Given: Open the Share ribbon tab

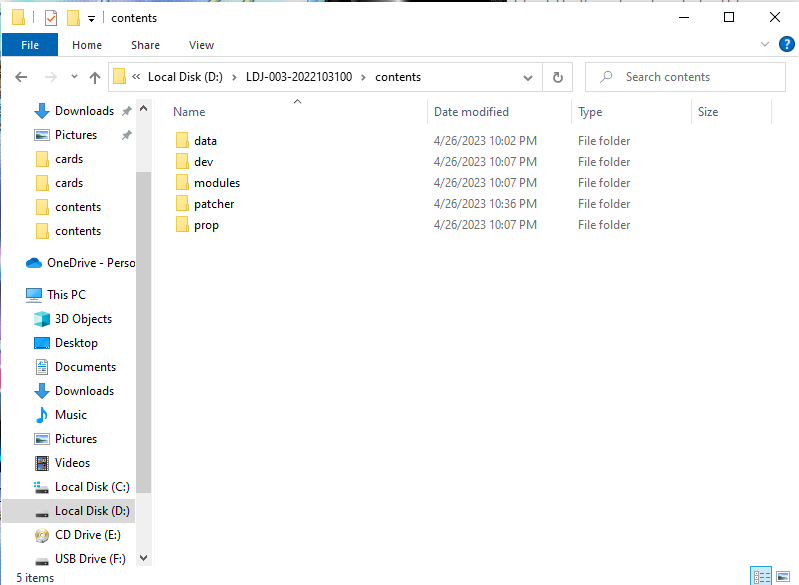Looking at the screenshot, I should [145, 45].
